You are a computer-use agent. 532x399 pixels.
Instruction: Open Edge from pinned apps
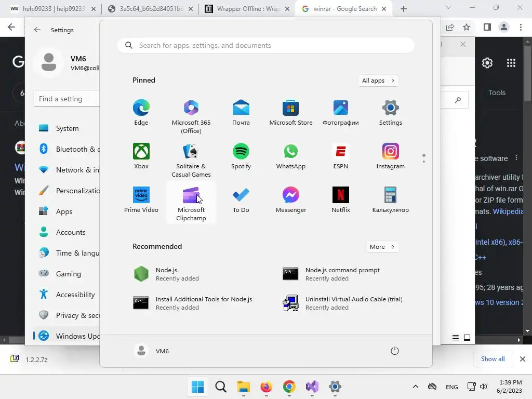coord(141,113)
